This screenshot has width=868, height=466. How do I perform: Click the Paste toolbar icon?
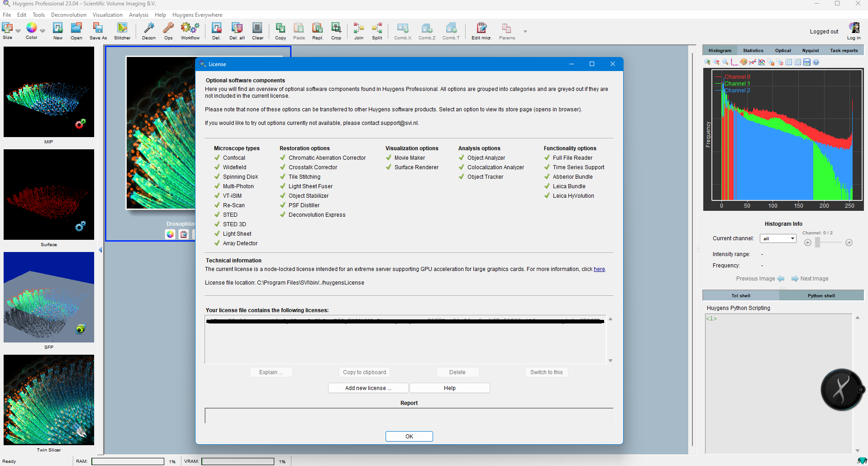pos(299,31)
